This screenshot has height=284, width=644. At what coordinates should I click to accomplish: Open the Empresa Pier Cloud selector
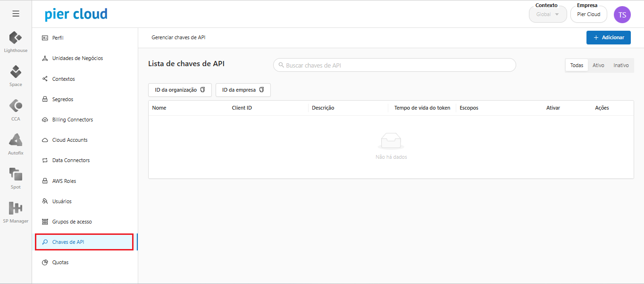point(588,15)
